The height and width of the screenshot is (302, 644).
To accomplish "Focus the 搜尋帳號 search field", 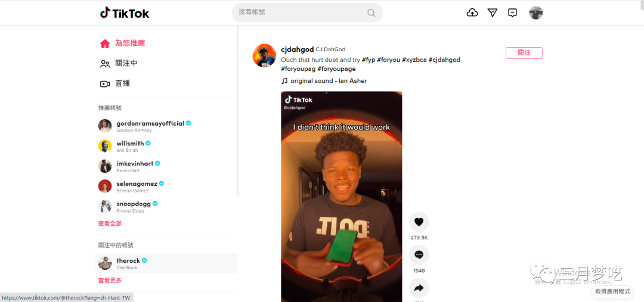I will pyautogui.click(x=296, y=13).
